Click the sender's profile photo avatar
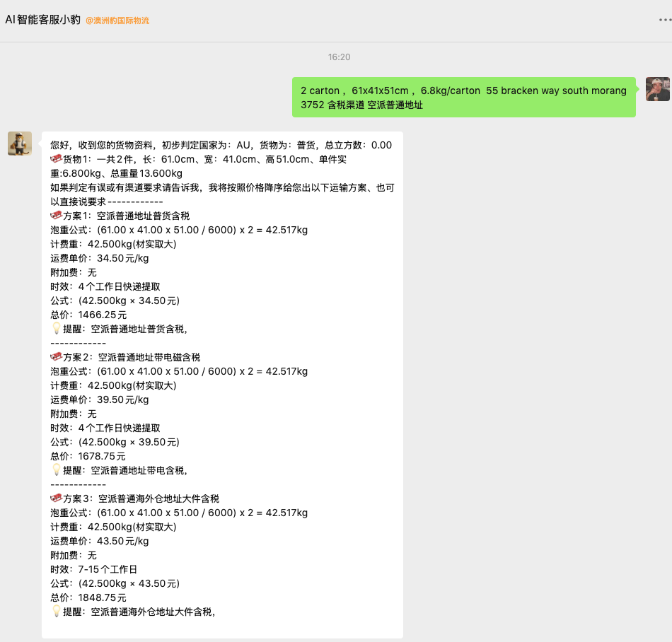This screenshot has width=672, height=642. [657, 89]
